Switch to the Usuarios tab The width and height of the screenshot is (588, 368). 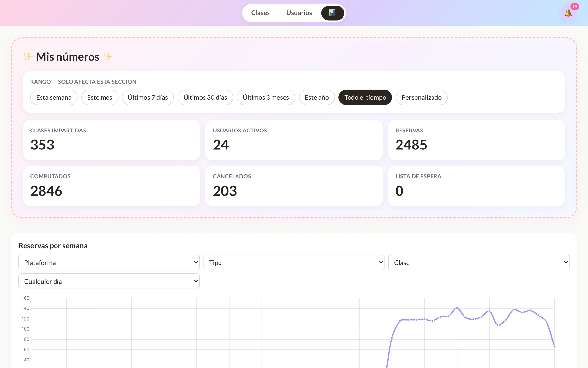click(x=299, y=13)
